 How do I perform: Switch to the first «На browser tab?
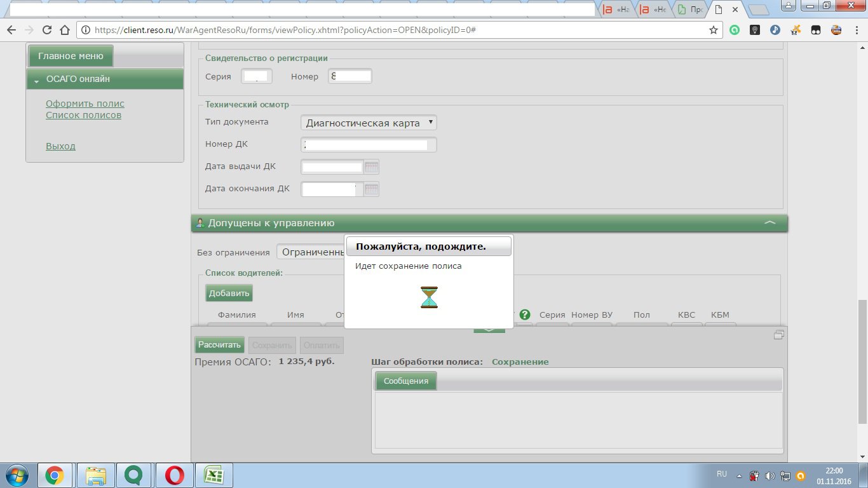pos(616,10)
